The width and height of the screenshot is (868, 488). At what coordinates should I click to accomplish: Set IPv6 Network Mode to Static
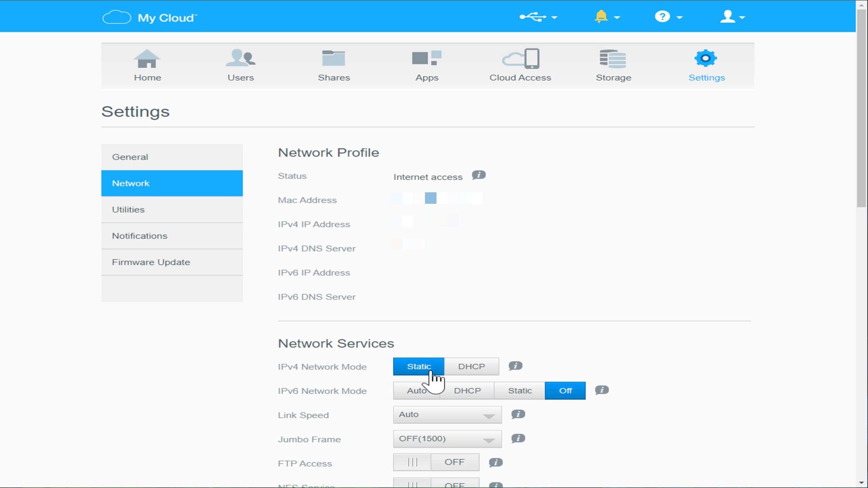click(519, 391)
